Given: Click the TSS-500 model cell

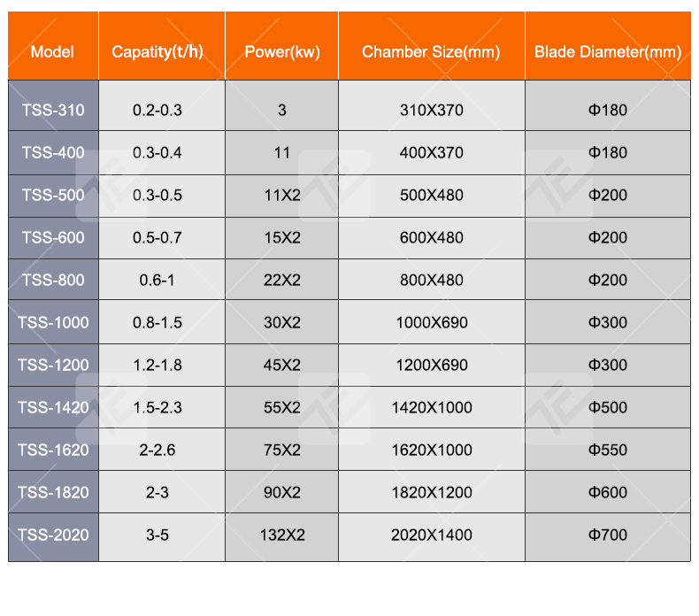Looking at the screenshot, I should [x=53, y=195].
